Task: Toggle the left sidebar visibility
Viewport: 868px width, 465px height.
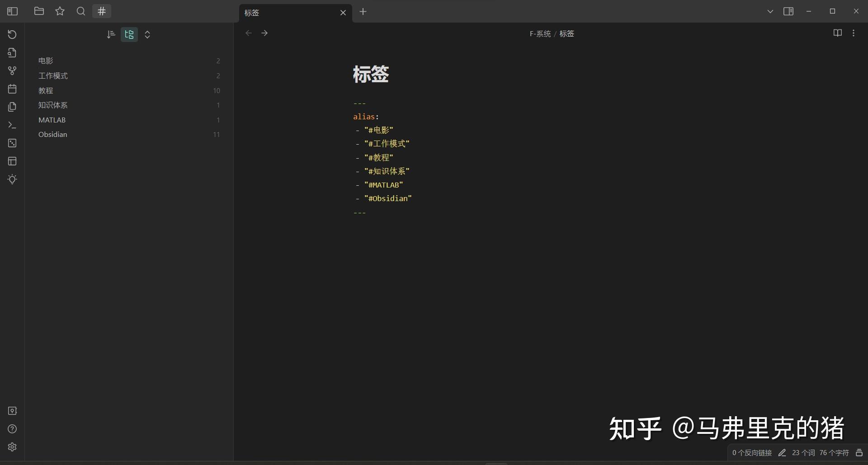Action: [x=12, y=11]
